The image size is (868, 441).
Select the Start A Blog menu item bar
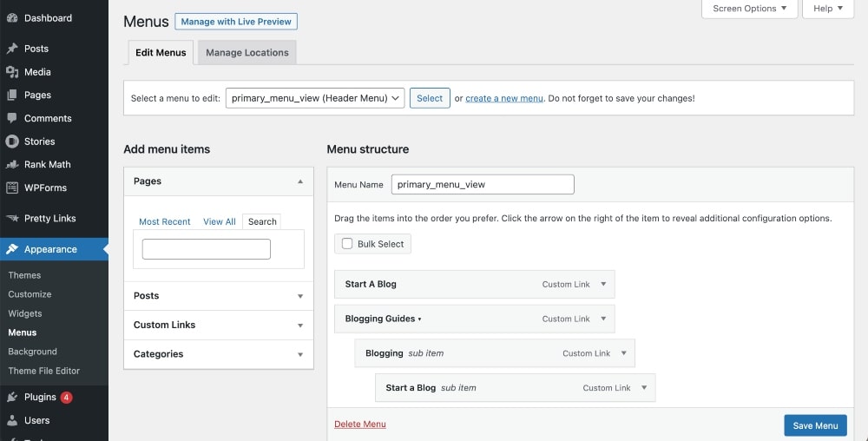click(475, 284)
